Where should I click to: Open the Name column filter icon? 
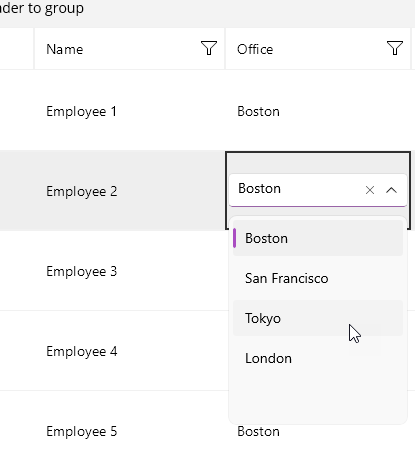pyautogui.click(x=209, y=48)
